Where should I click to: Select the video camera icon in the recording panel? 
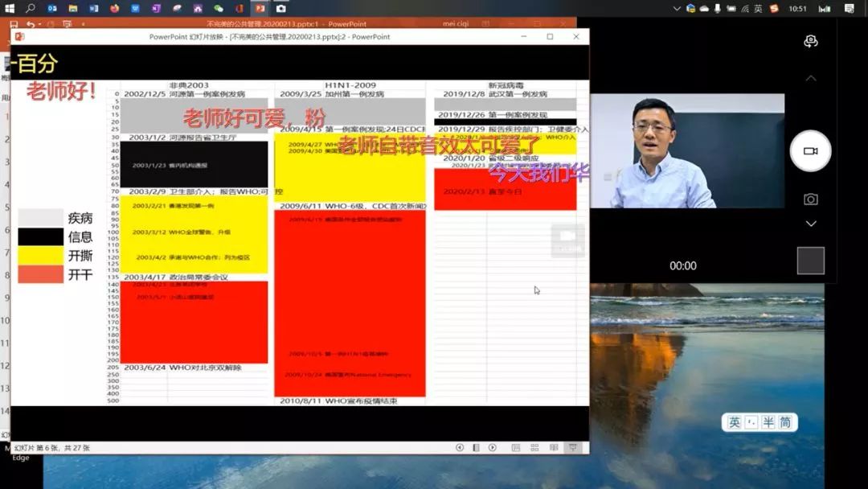tap(812, 150)
